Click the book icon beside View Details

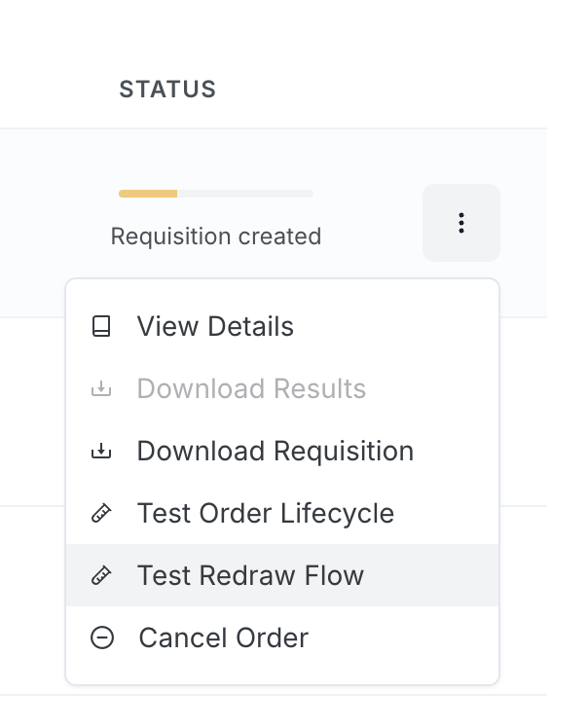click(101, 326)
